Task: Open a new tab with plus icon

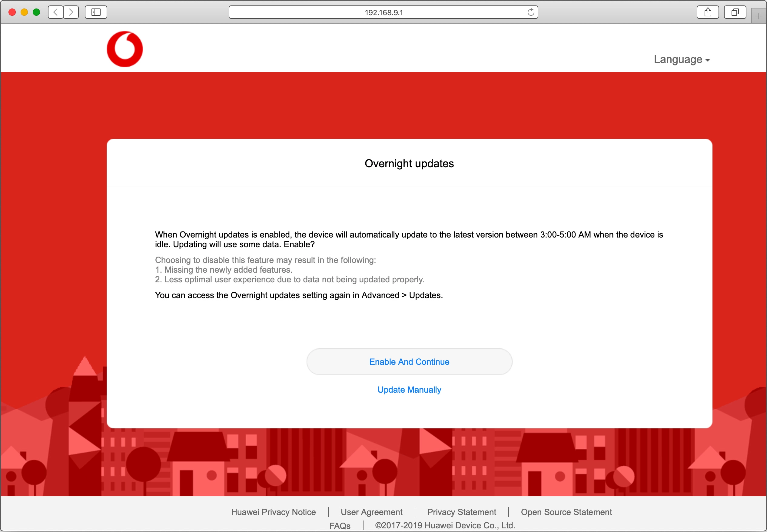Action: click(x=759, y=16)
